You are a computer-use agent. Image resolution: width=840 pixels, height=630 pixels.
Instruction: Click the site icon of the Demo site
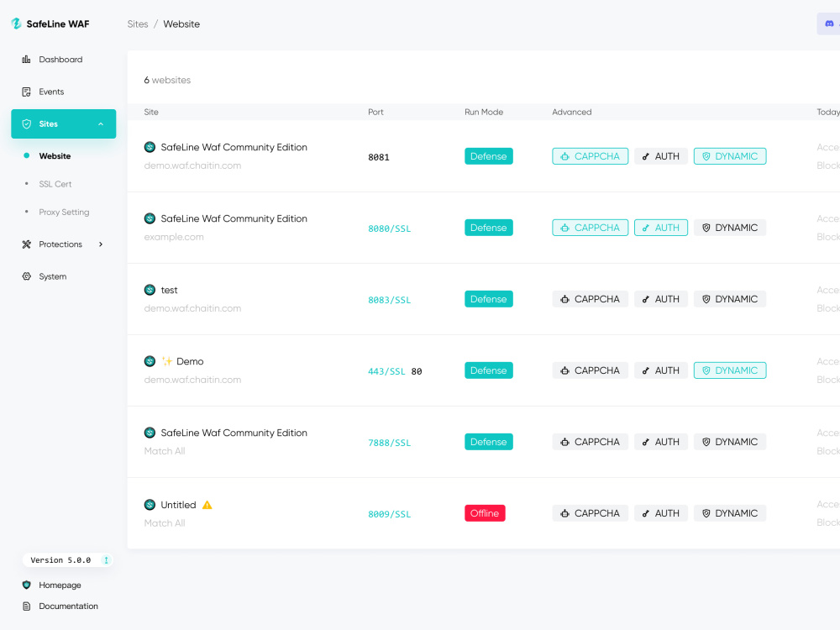pos(150,361)
